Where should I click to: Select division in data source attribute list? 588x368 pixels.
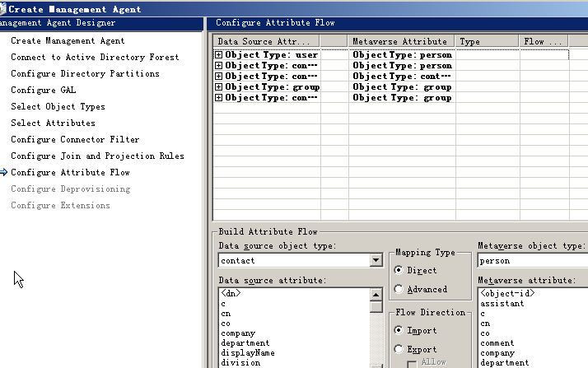click(240, 362)
